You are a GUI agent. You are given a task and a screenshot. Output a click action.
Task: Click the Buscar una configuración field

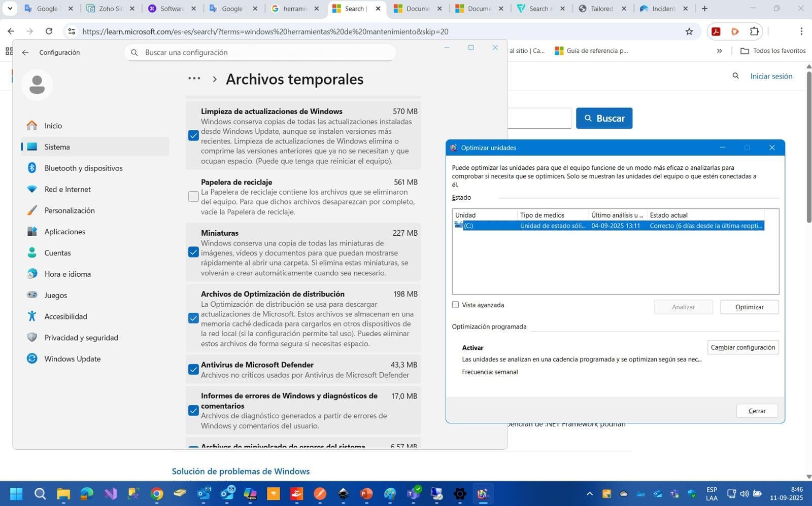pos(264,52)
